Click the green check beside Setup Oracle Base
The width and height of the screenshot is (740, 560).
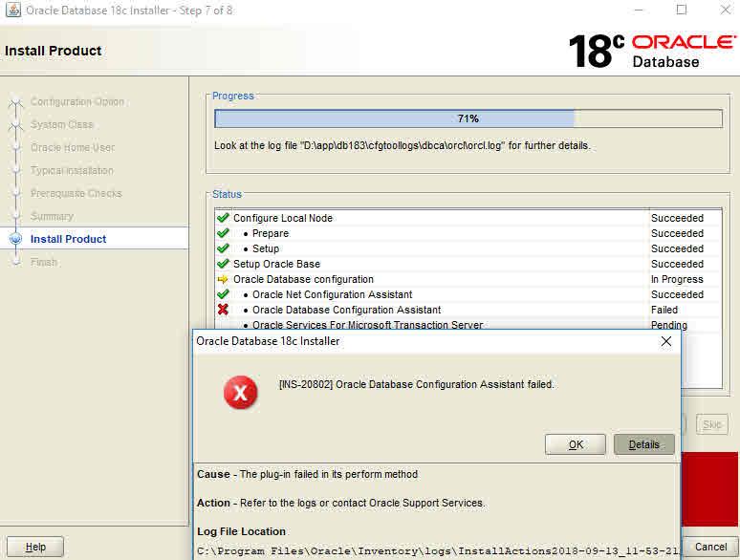[223, 264]
